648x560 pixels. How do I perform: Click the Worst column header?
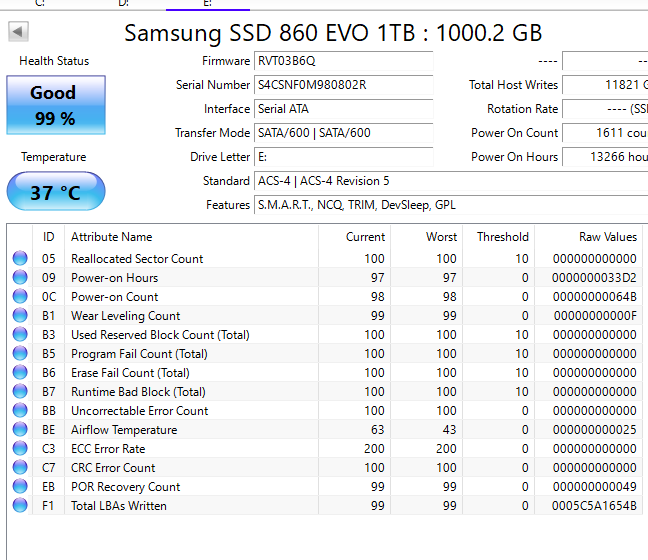click(426, 237)
